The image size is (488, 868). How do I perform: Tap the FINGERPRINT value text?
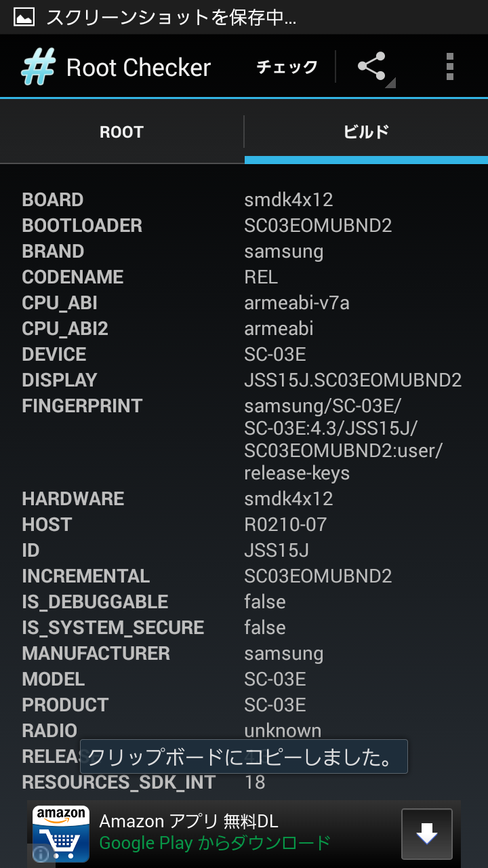click(342, 439)
